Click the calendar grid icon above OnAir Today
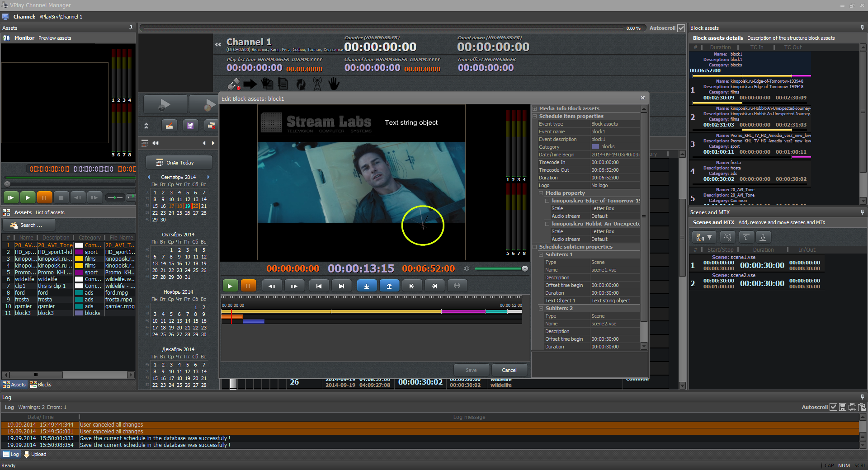Viewport: 868px width, 470px height. (x=145, y=143)
